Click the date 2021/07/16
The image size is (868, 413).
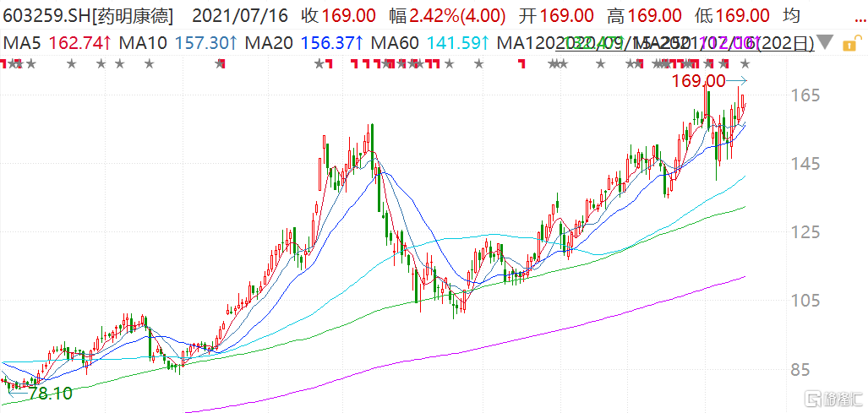click(240, 16)
